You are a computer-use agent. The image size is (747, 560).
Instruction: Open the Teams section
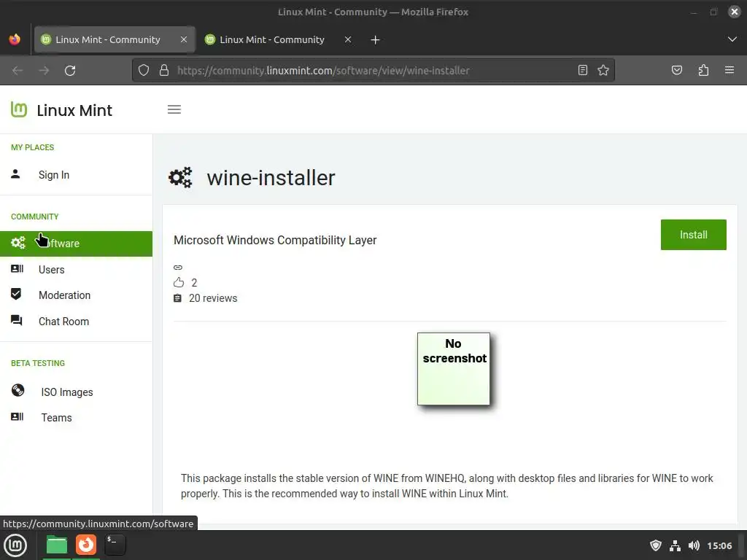click(56, 418)
